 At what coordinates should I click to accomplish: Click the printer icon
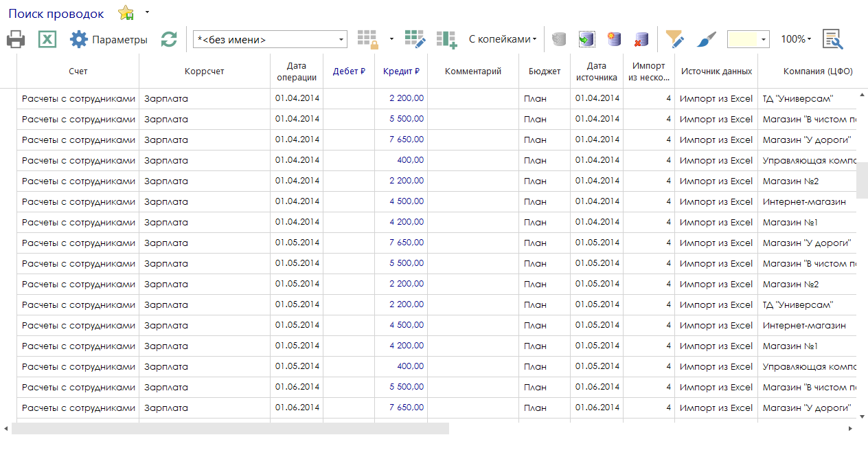16,39
